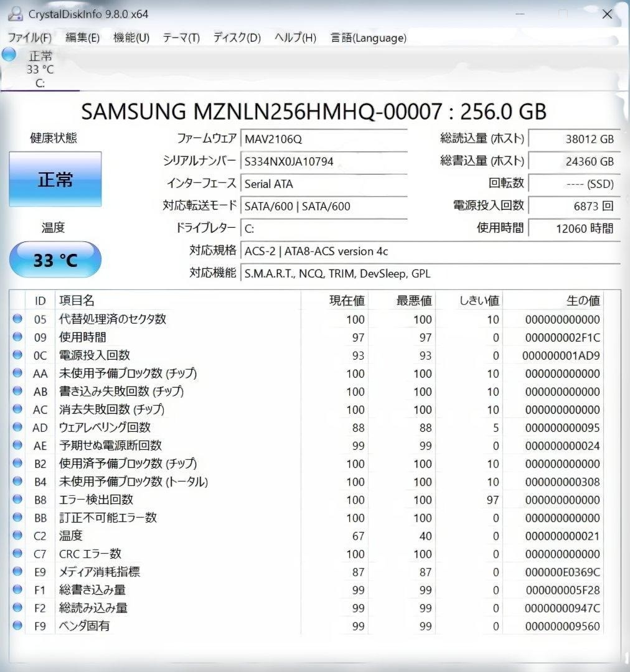Select the C: drive tab showing 33 °C
The height and width of the screenshot is (672, 630).
tap(40, 69)
